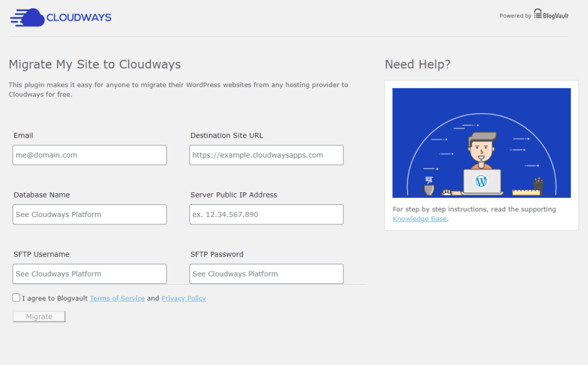Image resolution: width=588 pixels, height=365 pixels.
Task: Click the Cloudways cloud logo
Action: (x=60, y=17)
